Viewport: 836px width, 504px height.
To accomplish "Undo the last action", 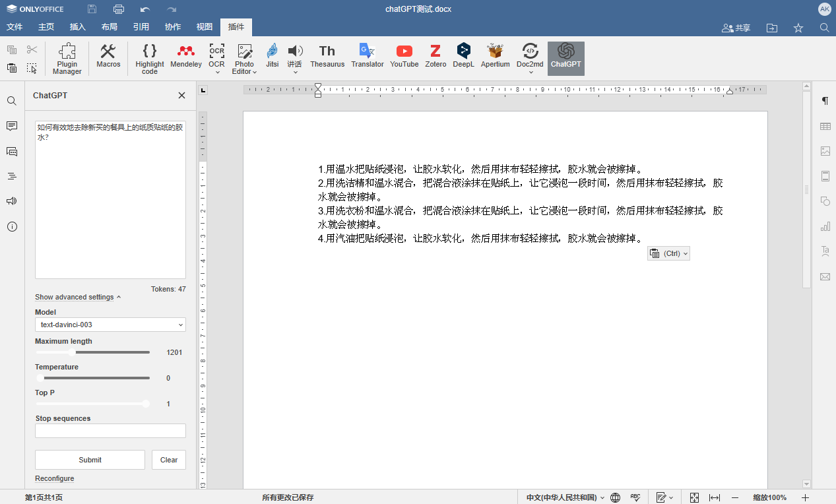I will coord(145,9).
